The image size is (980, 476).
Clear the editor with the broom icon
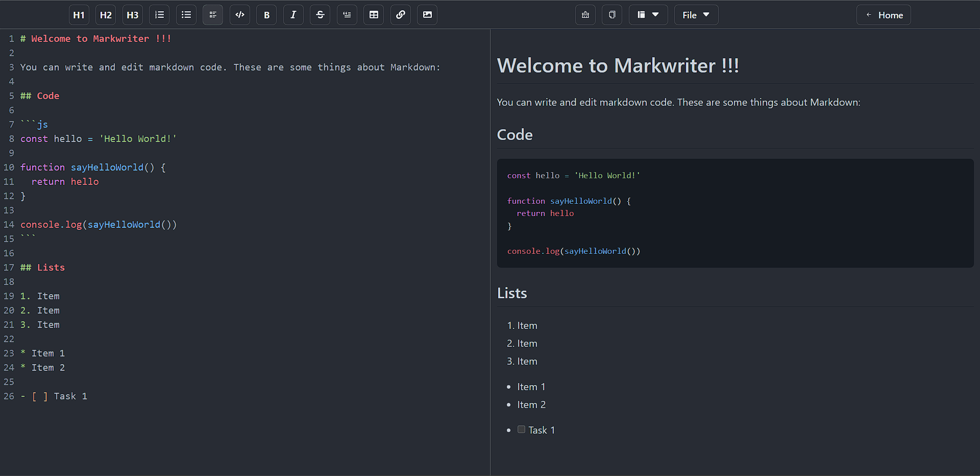(585, 15)
